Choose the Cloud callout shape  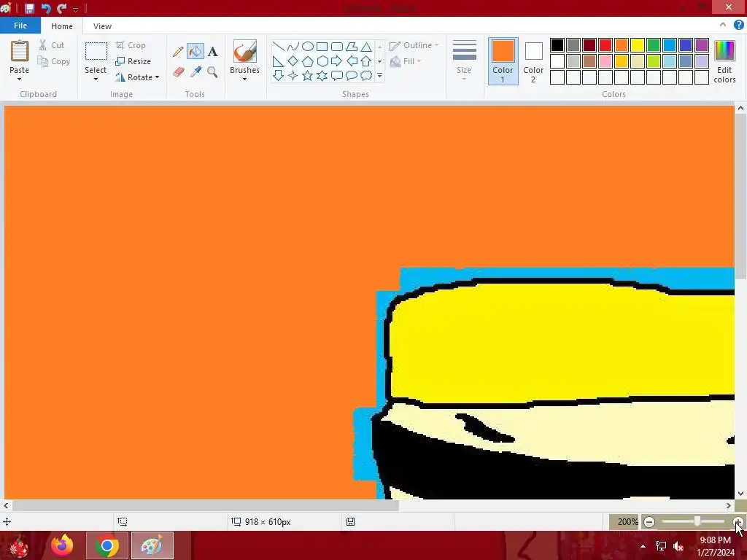pos(366,75)
